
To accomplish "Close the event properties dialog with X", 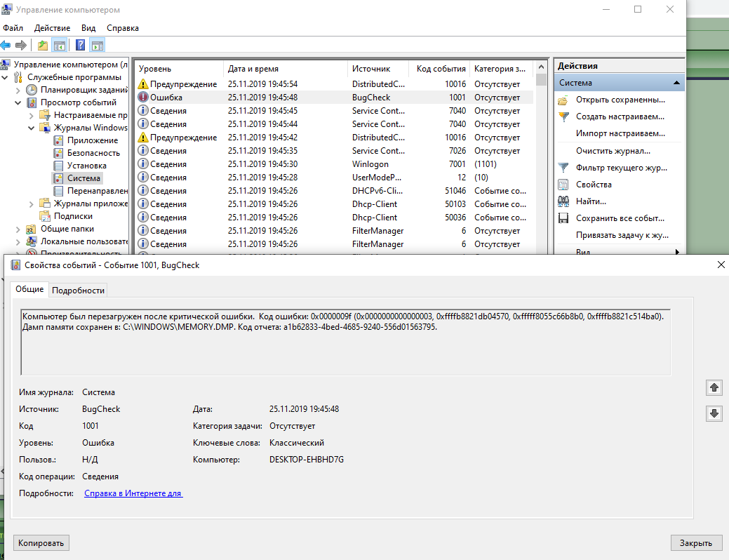I will click(721, 265).
